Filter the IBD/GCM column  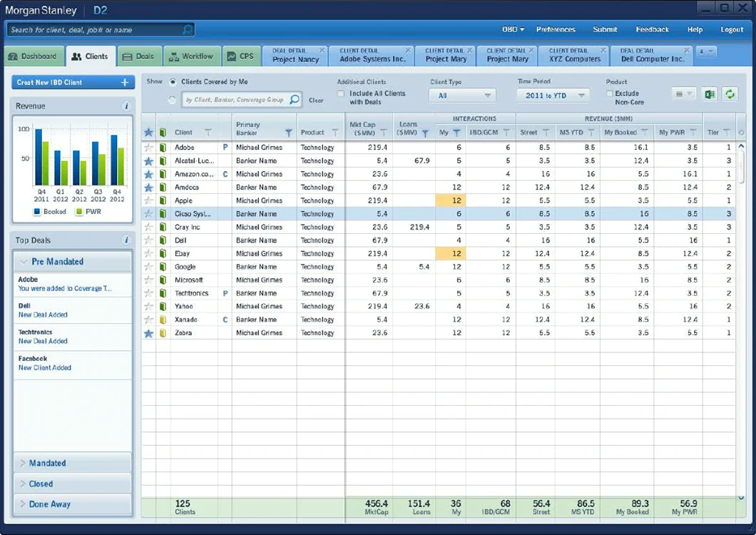(506, 132)
